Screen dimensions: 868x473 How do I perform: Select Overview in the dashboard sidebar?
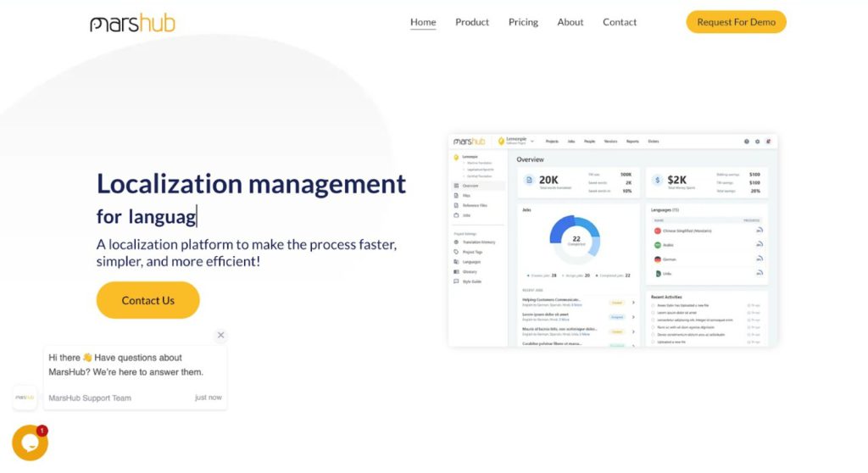tap(470, 186)
